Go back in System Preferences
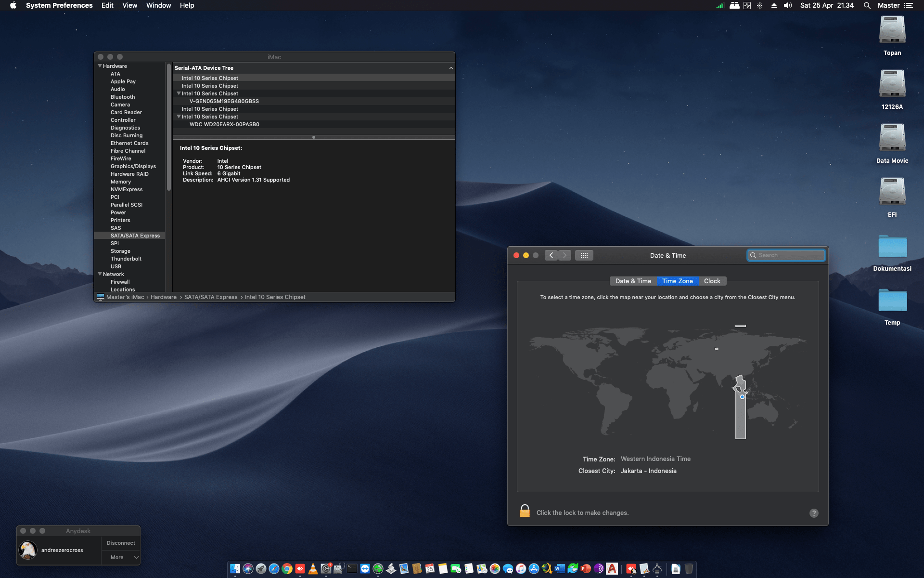The height and width of the screenshot is (578, 924). 552,255
